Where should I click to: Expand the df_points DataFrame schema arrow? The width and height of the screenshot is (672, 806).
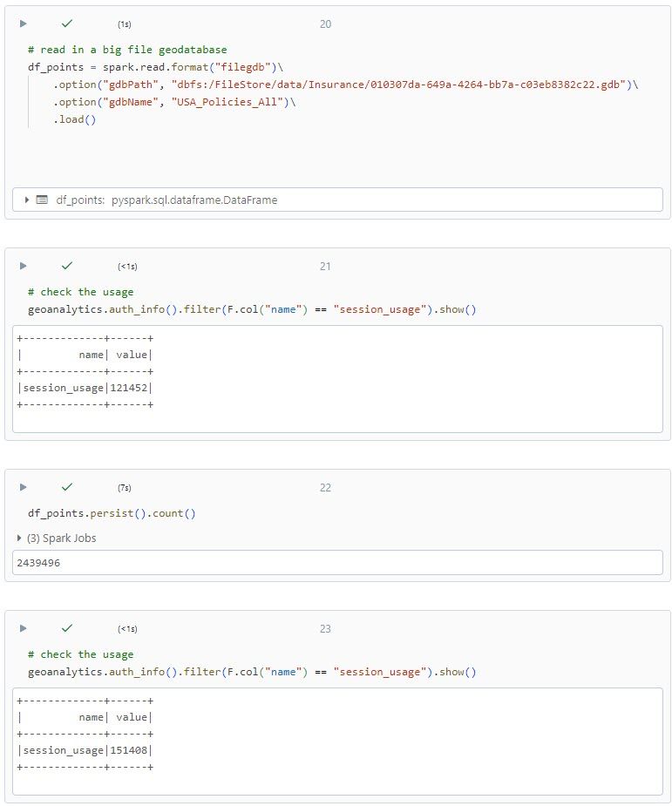(x=27, y=200)
